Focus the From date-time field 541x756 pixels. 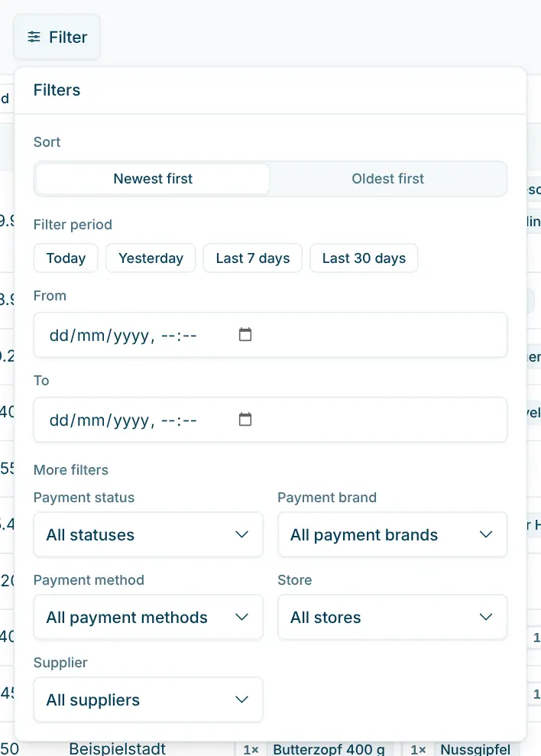point(270,335)
